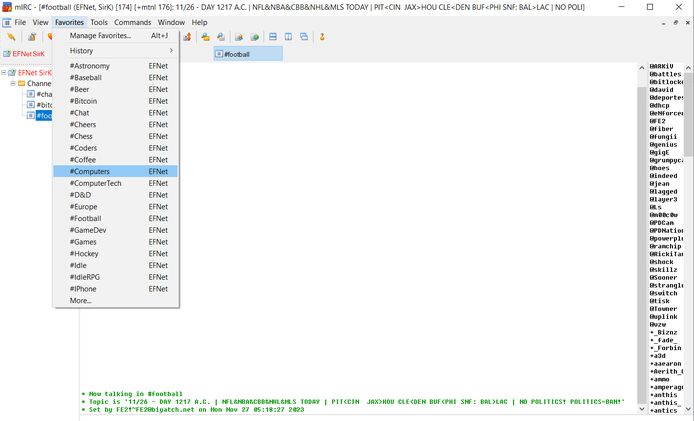Viewport: 694px width, 421px height.
Task: Select EFNet SirK in the treebar
Action: pyautogui.click(x=35, y=73)
